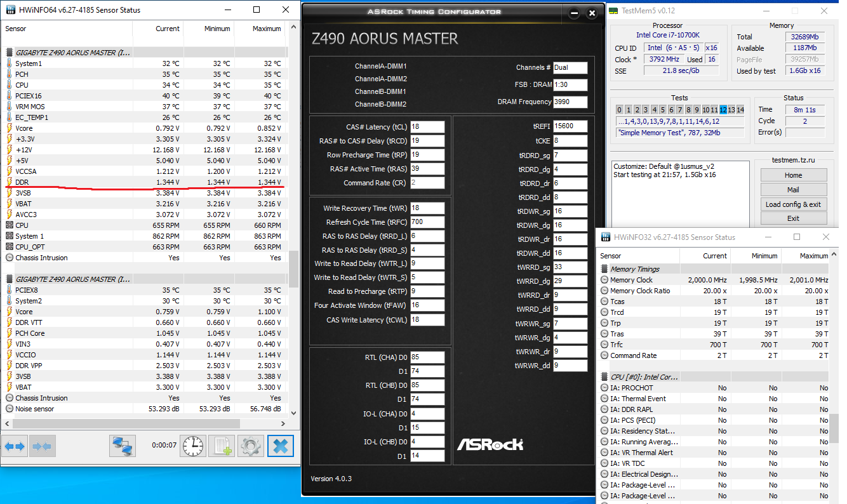Click the HWiNFO64 title bar app icon
Image resolution: width=847 pixels, height=504 pixels.
click(10, 10)
